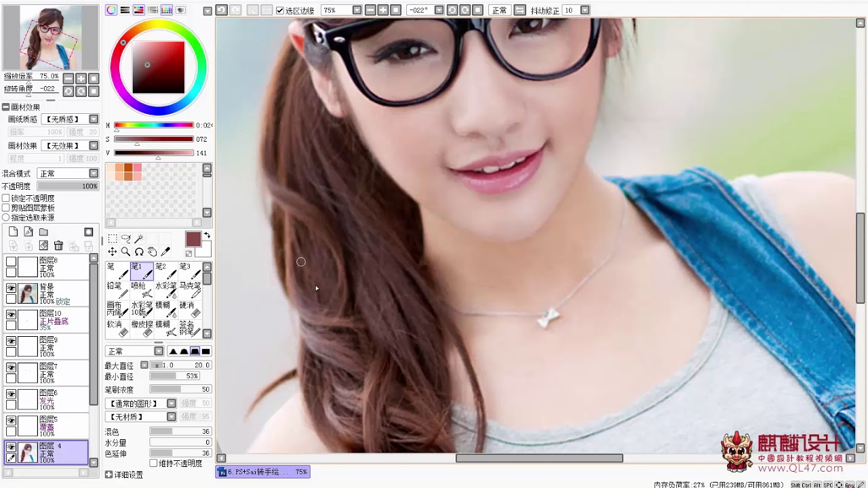868x488 pixels.
Task: Select the rectangular selection tool
Action: [x=113, y=239]
